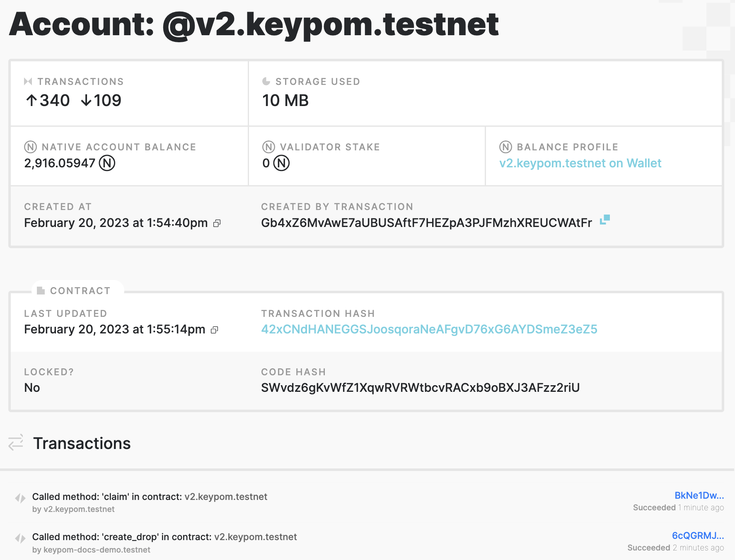Open transaction 6cQGRMJ... link
Viewport: 735px width, 560px height.
point(698,536)
